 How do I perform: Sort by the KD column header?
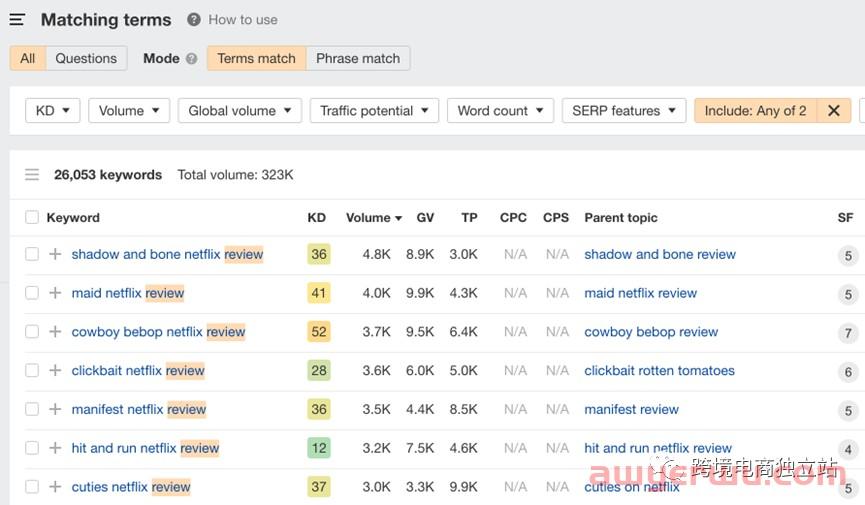click(317, 217)
